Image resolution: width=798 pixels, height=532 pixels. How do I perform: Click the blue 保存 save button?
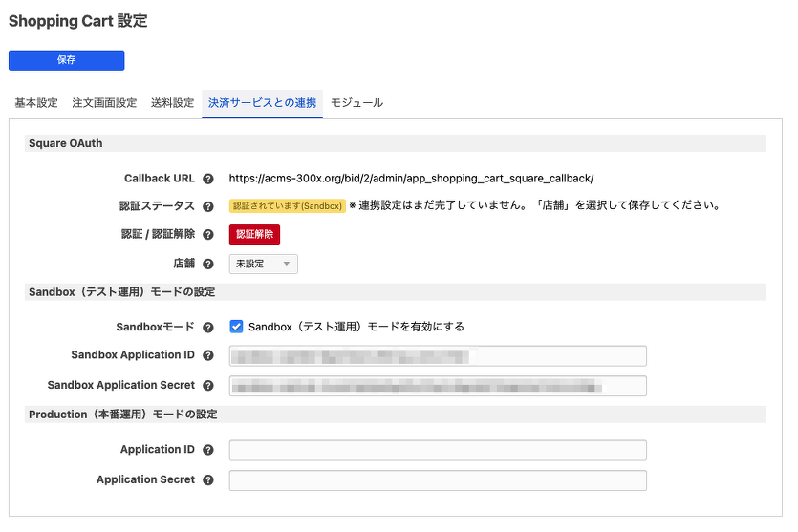(66, 60)
